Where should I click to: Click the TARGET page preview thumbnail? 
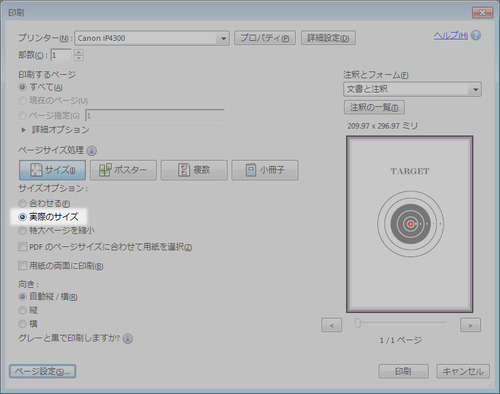410,224
